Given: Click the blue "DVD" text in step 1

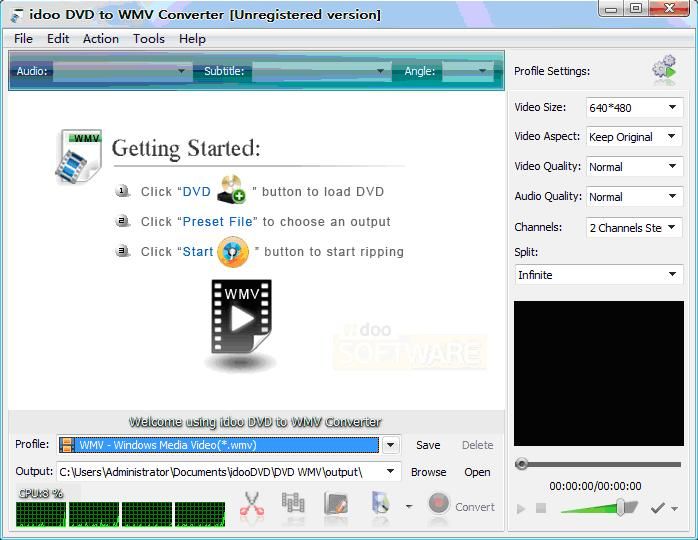Looking at the screenshot, I should click(197, 191).
